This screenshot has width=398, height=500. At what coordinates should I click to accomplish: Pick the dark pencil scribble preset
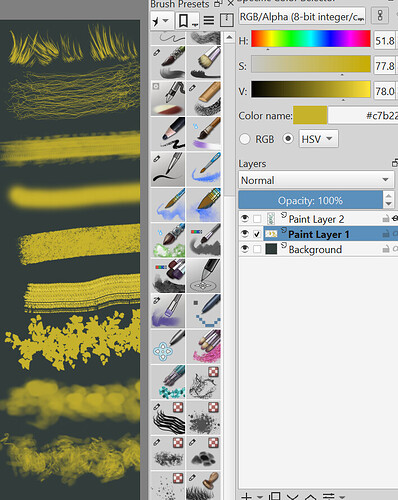tap(168, 133)
